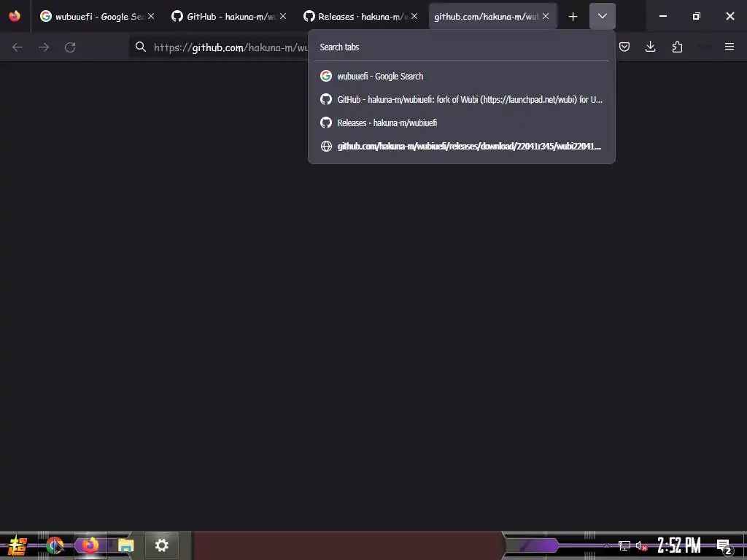Focus the github.com URL address field
This screenshot has height=560, width=747.
click(x=231, y=47)
